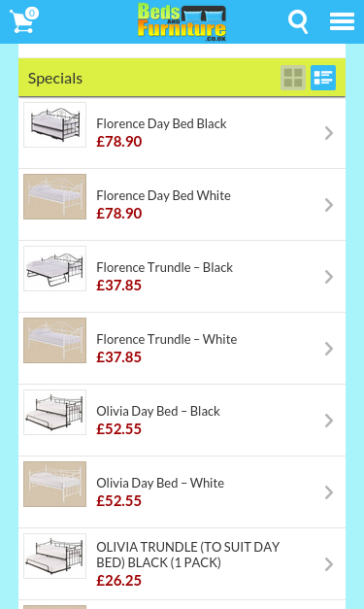The width and height of the screenshot is (364, 609).
Task: Switch to list view layout
Action: 323,78
